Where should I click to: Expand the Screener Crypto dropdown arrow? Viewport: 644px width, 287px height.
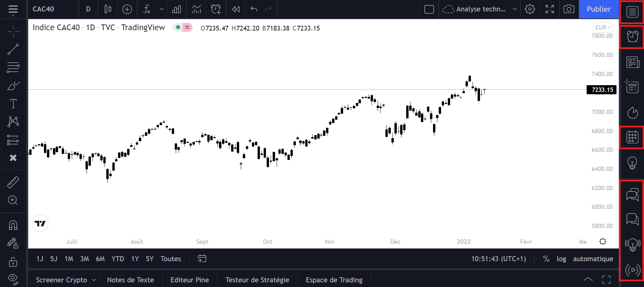(x=94, y=280)
